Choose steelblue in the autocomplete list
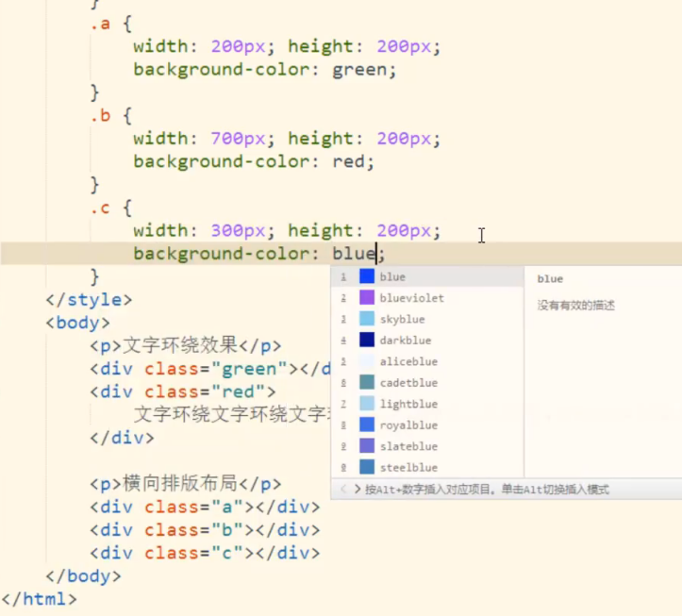The width and height of the screenshot is (682, 616). [427, 468]
